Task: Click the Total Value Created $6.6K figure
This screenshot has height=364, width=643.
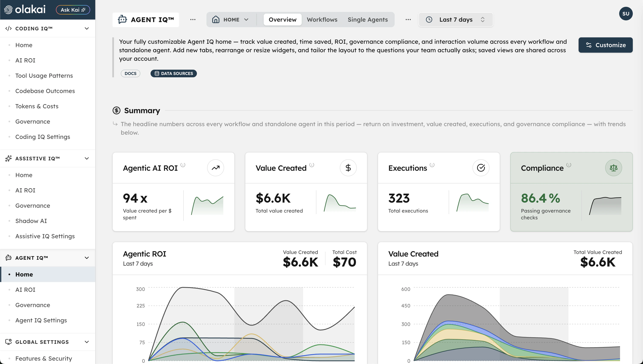Action: coord(598,262)
